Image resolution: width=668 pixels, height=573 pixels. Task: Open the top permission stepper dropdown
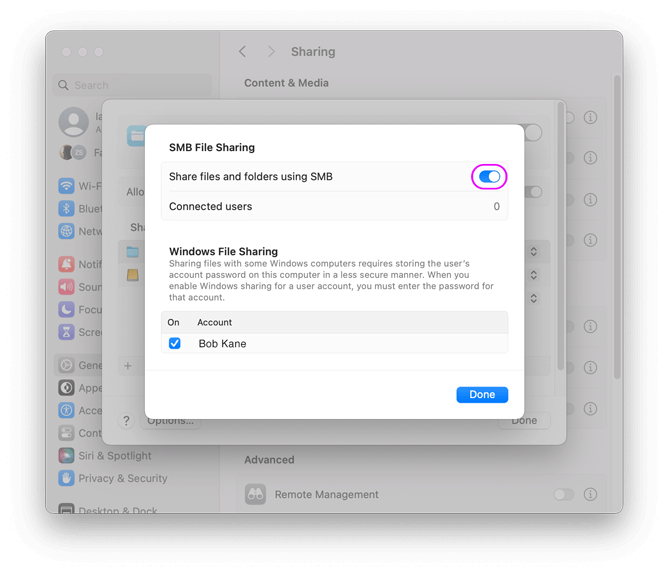[534, 251]
